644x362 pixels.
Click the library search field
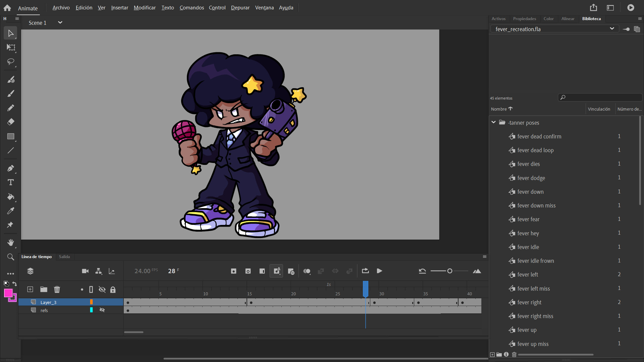click(600, 97)
